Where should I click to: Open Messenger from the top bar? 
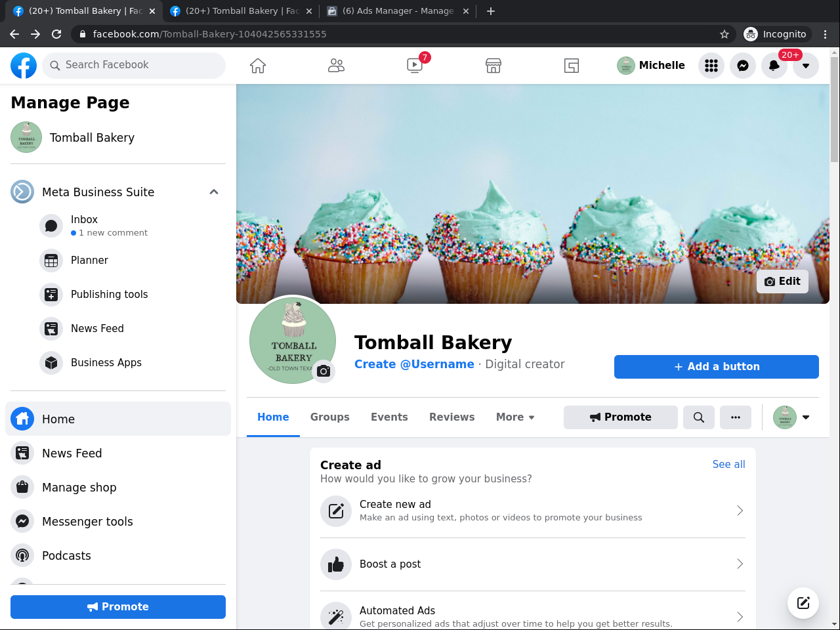click(743, 66)
